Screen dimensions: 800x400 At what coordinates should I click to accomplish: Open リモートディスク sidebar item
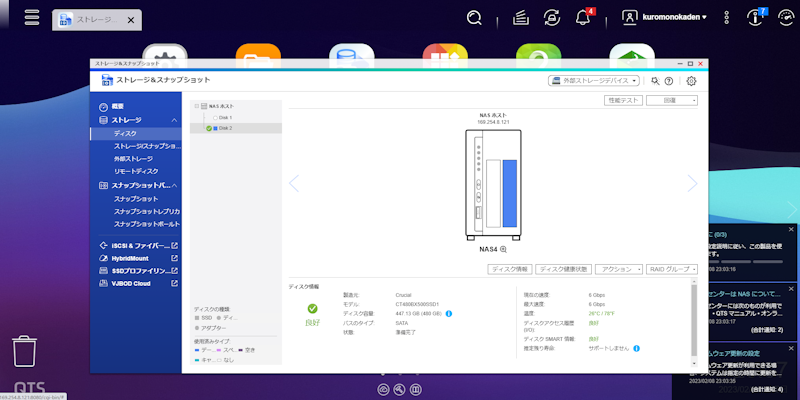tap(136, 171)
